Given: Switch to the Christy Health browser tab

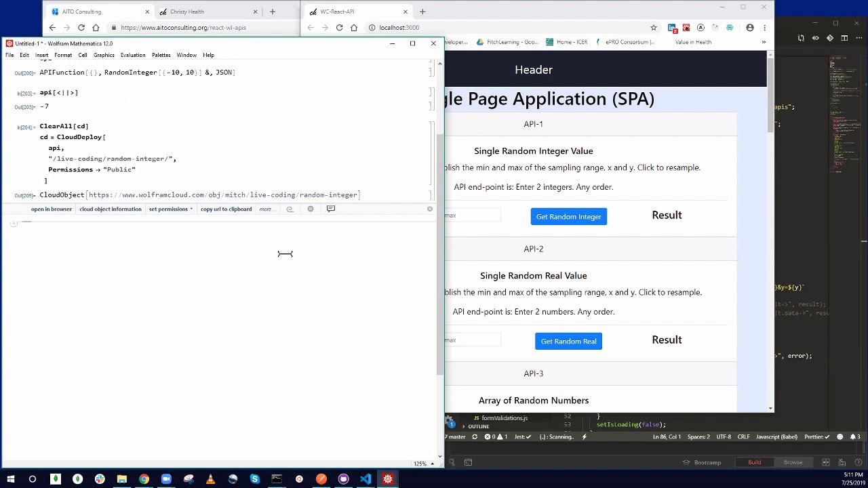Looking at the screenshot, I should pos(208,12).
